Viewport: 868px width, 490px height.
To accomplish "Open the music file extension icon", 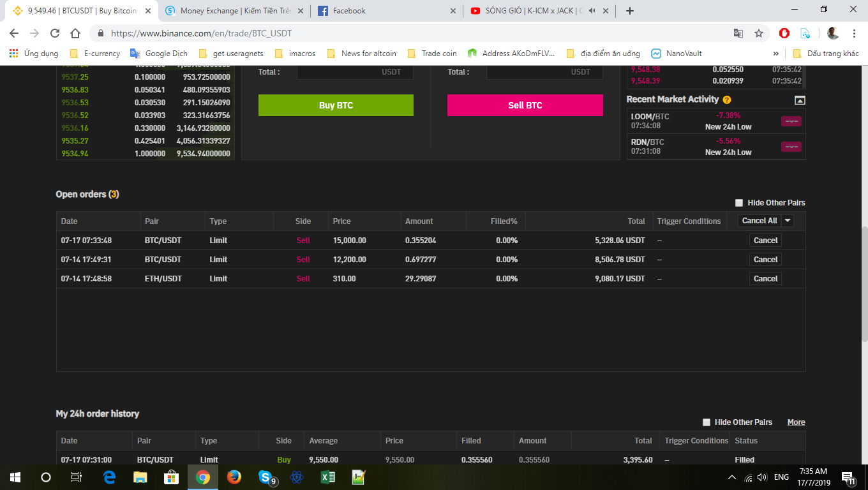I will tap(805, 33).
